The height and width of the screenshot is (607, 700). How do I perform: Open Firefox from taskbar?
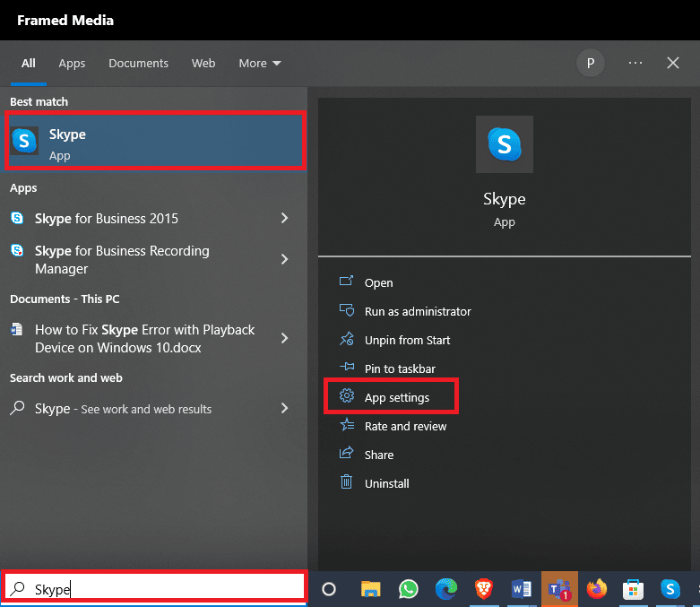(x=596, y=589)
